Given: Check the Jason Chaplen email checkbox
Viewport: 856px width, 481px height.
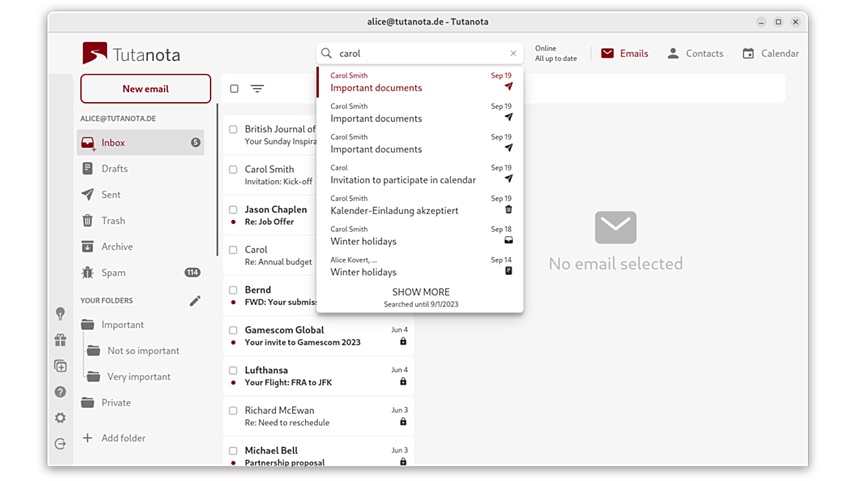Looking at the screenshot, I should point(233,210).
